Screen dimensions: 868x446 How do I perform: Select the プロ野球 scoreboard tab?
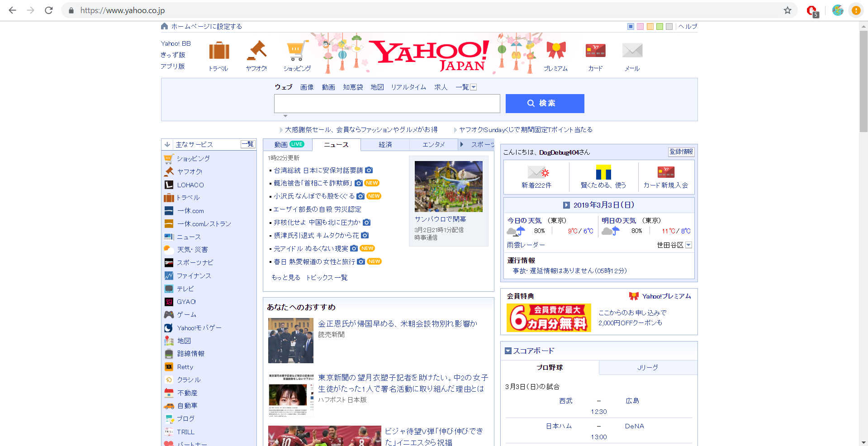point(550,368)
